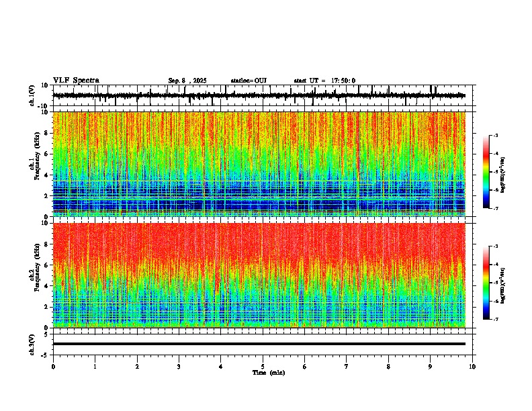
Task: Click the "5" tick on ch.3 voltage axis
Action: click(47, 334)
